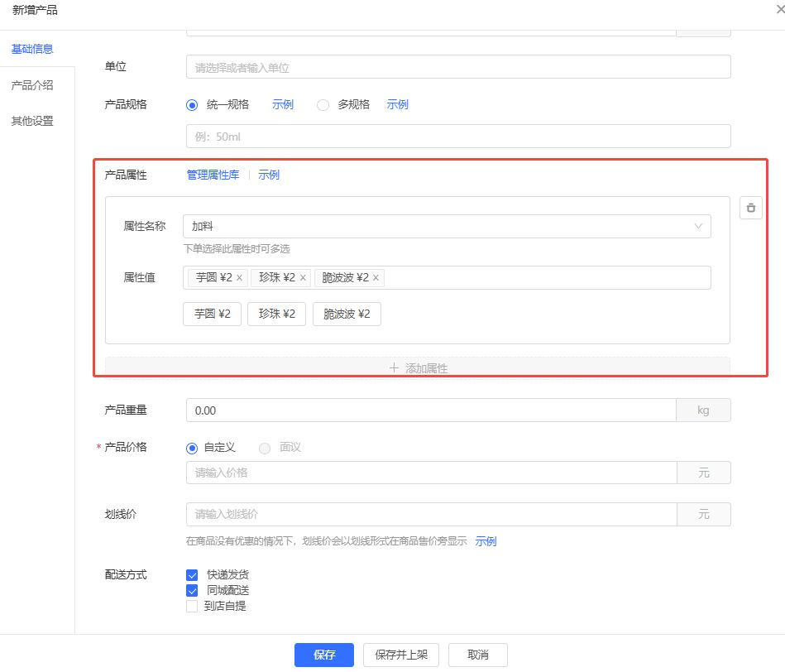Switch to 产品介绍 tab
785x672 pixels.
point(32,85)
